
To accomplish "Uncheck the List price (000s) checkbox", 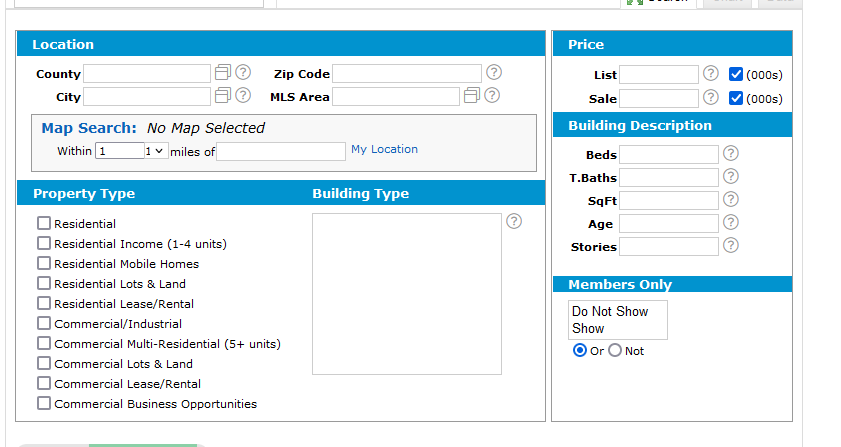I will tap(736, 74).
